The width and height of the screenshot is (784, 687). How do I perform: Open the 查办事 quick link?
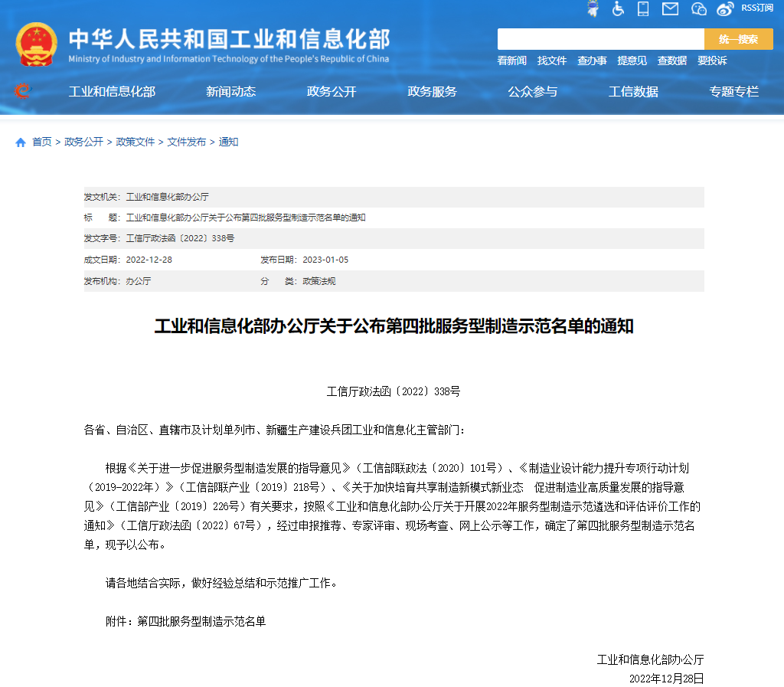coord(592,61)
